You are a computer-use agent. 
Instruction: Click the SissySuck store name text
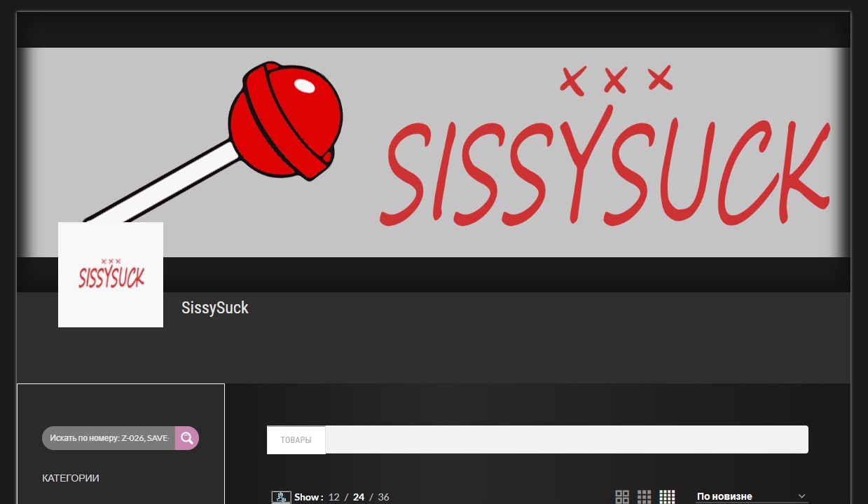[x=215, y=308]
